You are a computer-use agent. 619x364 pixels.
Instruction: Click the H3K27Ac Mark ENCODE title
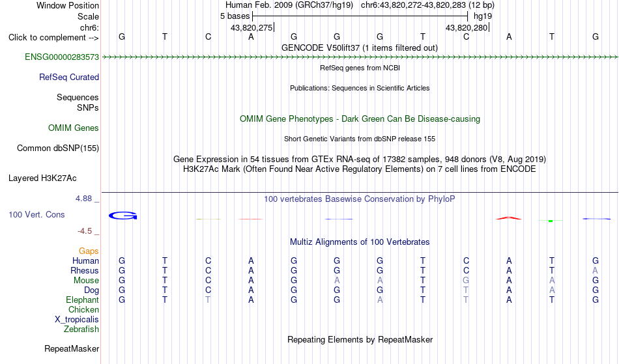[360, 169]
